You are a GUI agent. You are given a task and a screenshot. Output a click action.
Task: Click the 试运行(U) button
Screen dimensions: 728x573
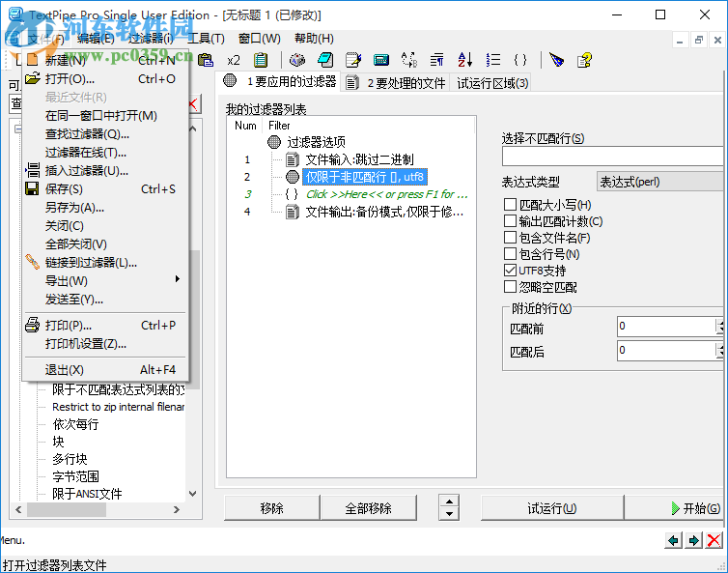point(551,508)
